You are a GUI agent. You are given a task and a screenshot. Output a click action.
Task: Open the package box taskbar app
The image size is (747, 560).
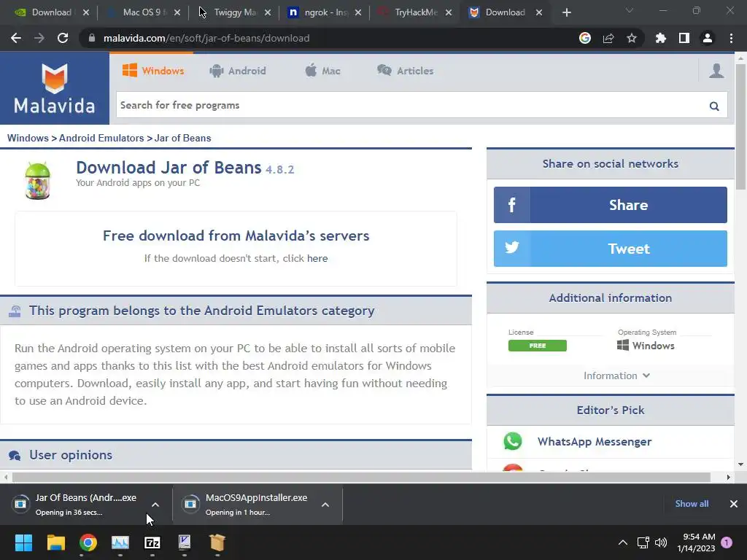217,542
